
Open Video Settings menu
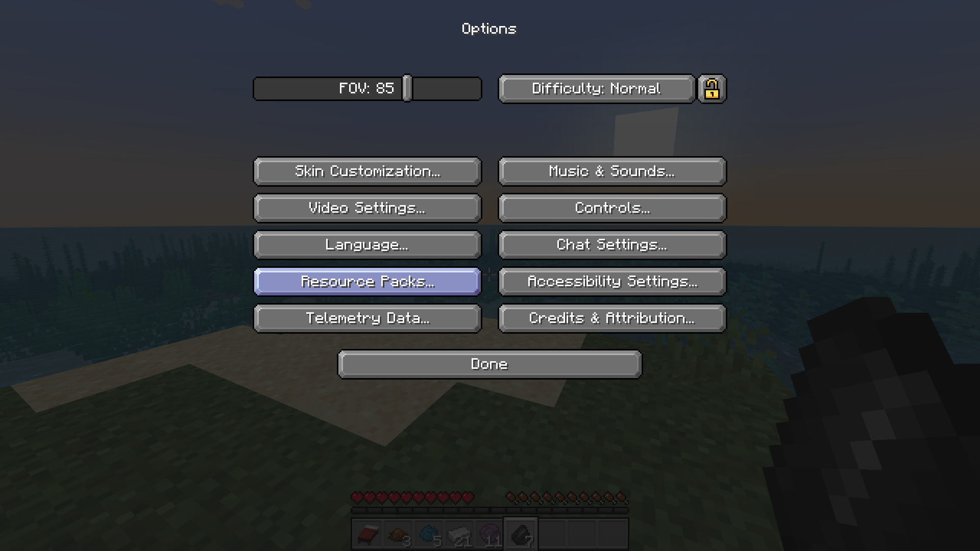click(367, 208)
